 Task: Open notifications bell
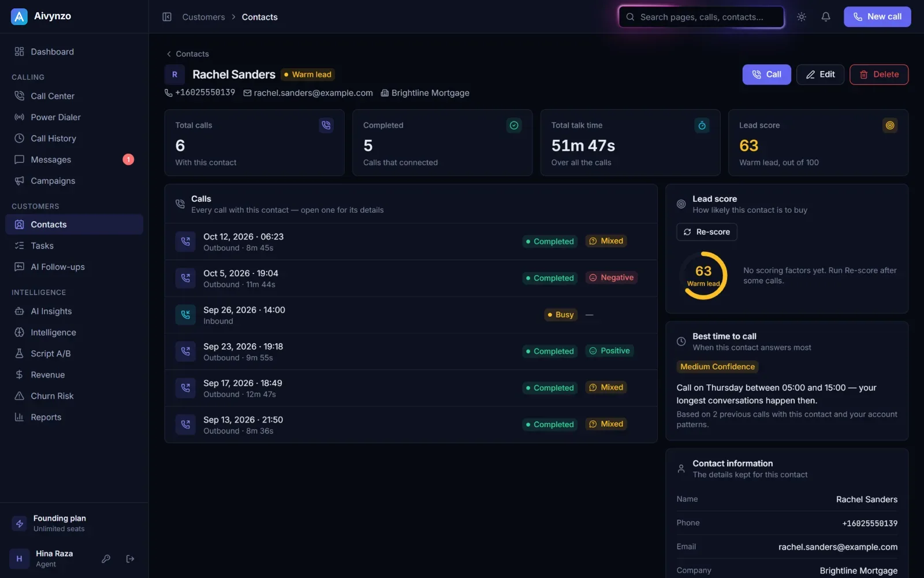[x=826, y=17]
